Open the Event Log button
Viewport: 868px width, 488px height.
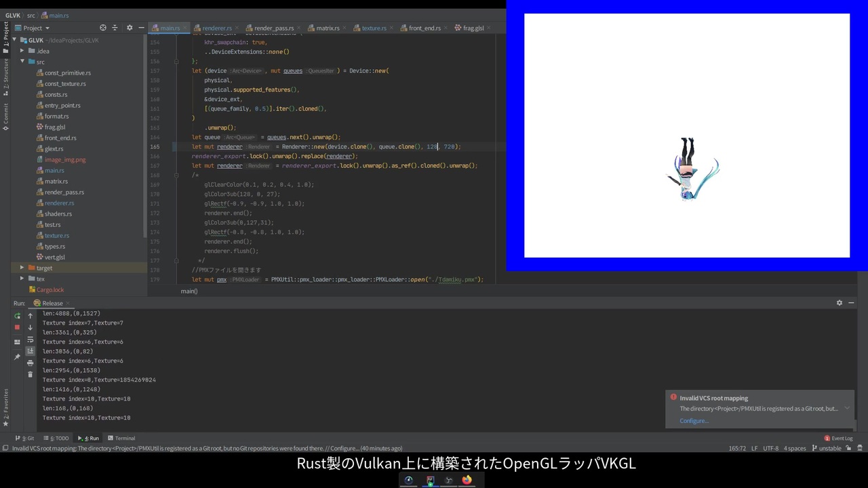(838, 438)
